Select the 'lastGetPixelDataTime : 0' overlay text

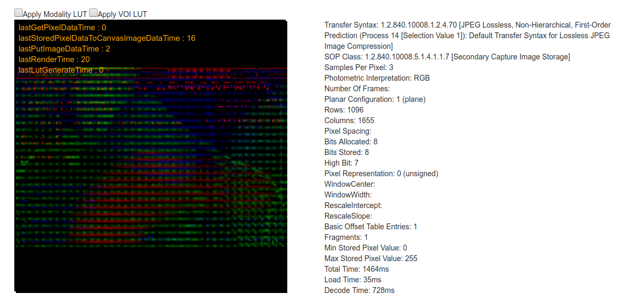(63, 28)
